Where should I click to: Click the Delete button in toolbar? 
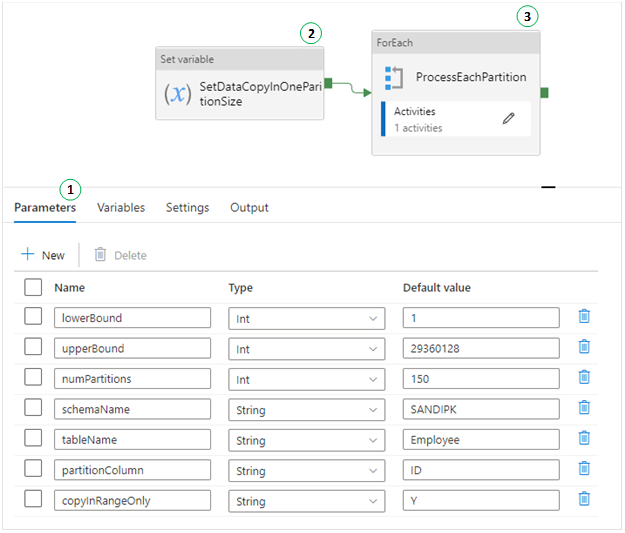120,255
